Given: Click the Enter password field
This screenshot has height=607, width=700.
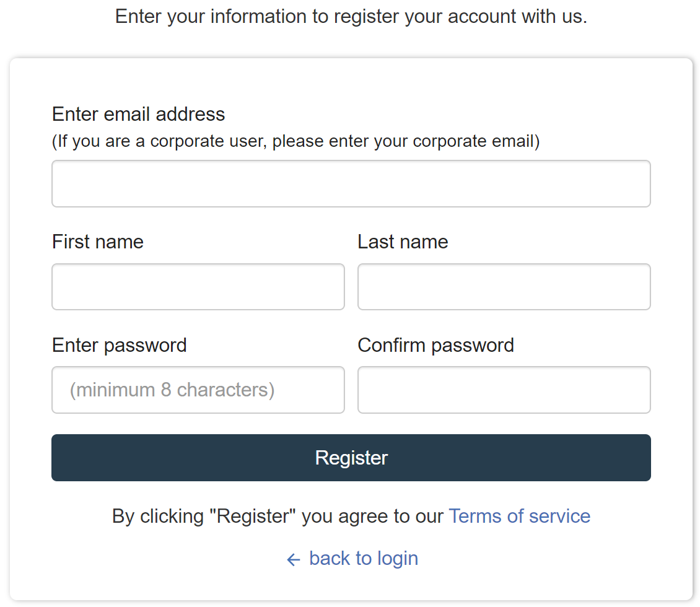Looking at the screenshot, I should [198, 390].
